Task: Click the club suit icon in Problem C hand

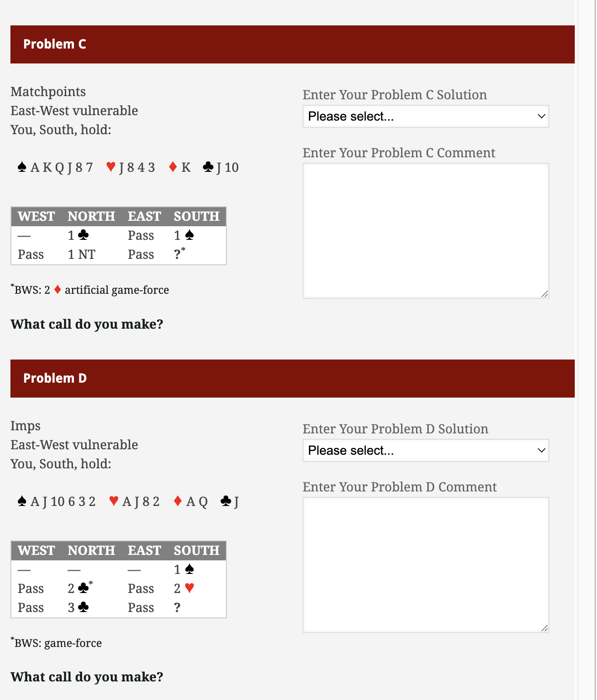Action: pyautogui.click(x=208, y=167)
